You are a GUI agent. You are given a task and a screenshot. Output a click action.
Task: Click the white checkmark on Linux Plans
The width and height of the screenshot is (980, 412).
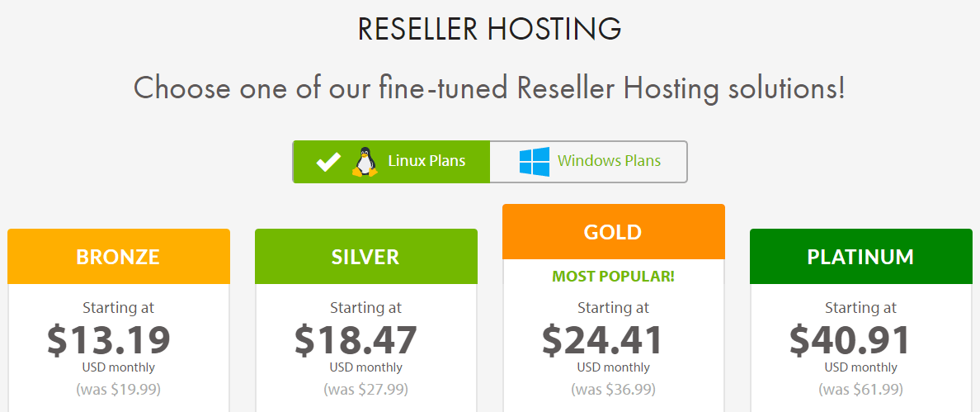coord(328,162)
